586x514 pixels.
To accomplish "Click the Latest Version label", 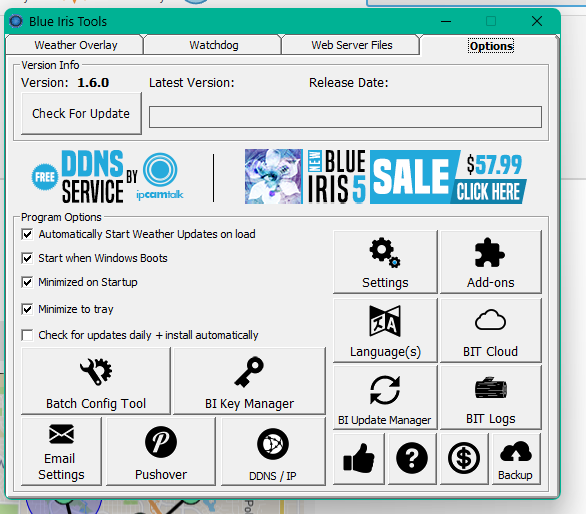I will [x=192, y=83].
